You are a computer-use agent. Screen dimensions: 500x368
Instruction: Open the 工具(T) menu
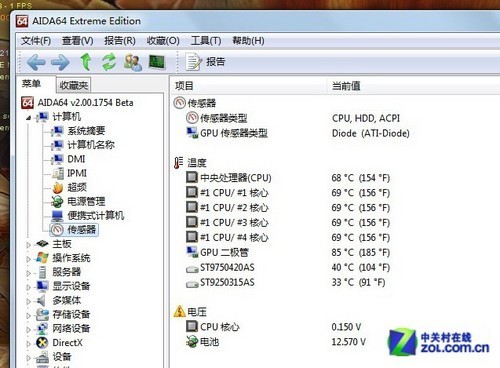point(206,41)
